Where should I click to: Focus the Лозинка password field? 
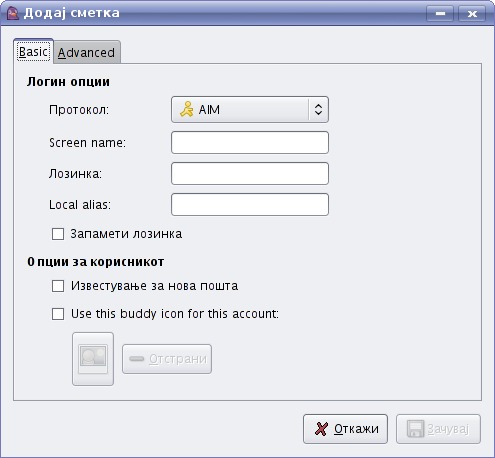[x=250, y=173]
